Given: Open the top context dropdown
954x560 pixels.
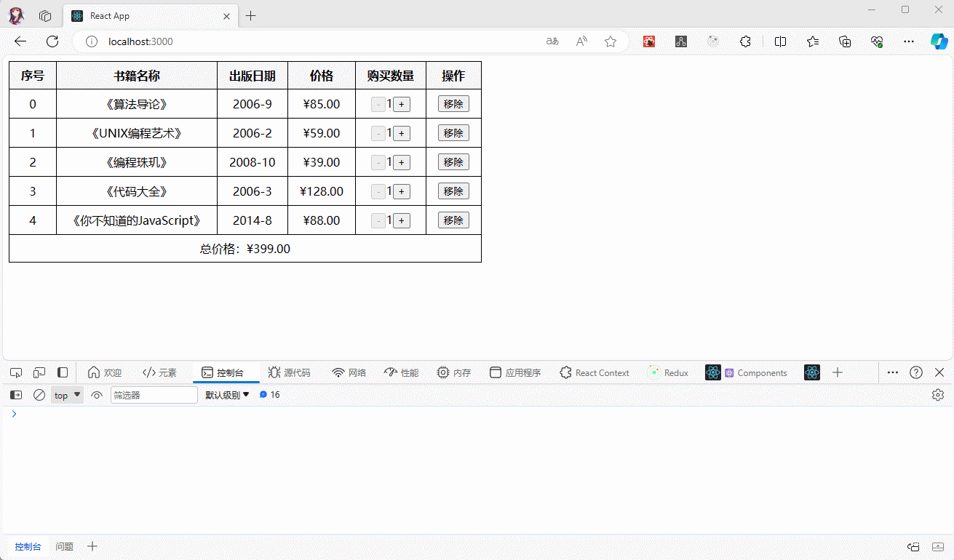Looking at the screenshot, I should (x=67, y=395).
